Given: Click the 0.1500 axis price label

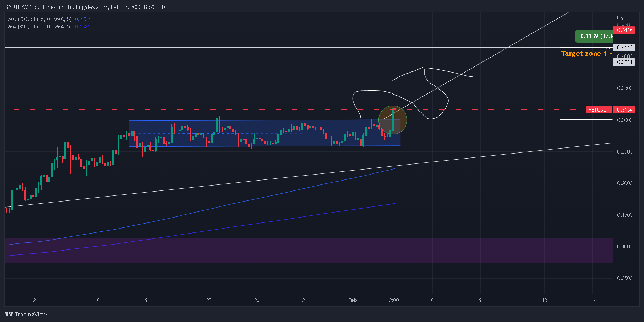Looking at the screenshot, I should [x=624, y=215].
